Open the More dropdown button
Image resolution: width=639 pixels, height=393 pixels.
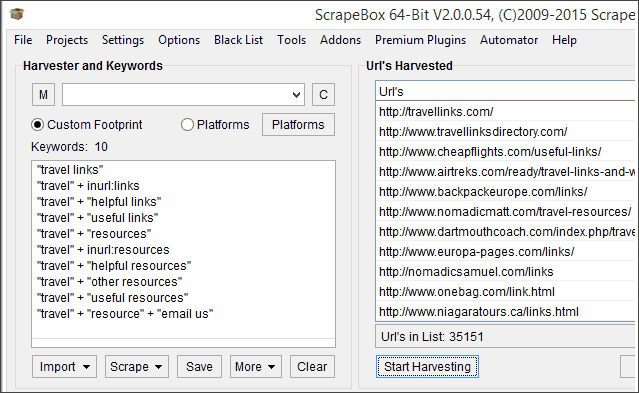255,367
